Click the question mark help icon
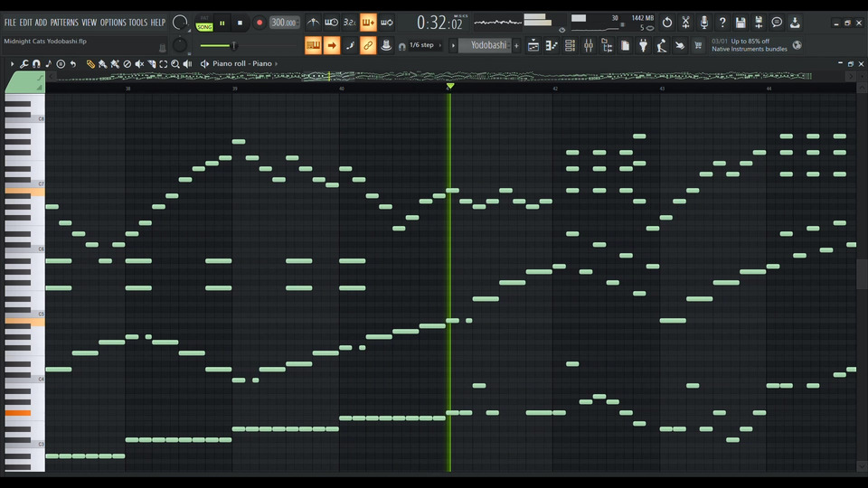 tap(722, 23)
